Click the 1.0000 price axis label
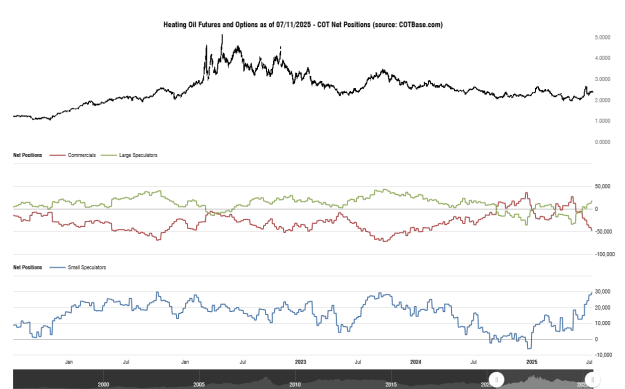625x389 pixels. click(x=602, y=121)
